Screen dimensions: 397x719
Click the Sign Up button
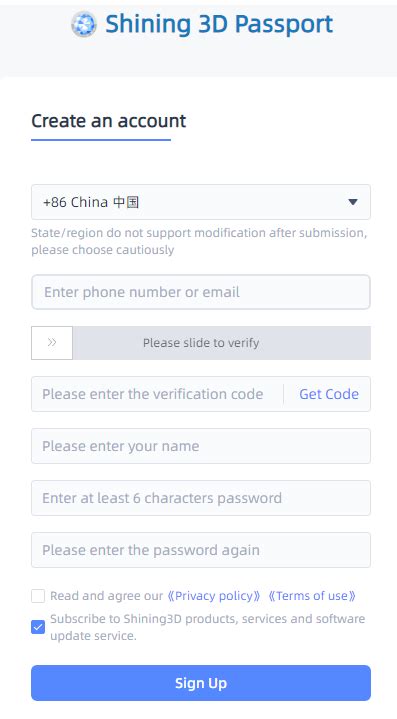tap(201, 683)
